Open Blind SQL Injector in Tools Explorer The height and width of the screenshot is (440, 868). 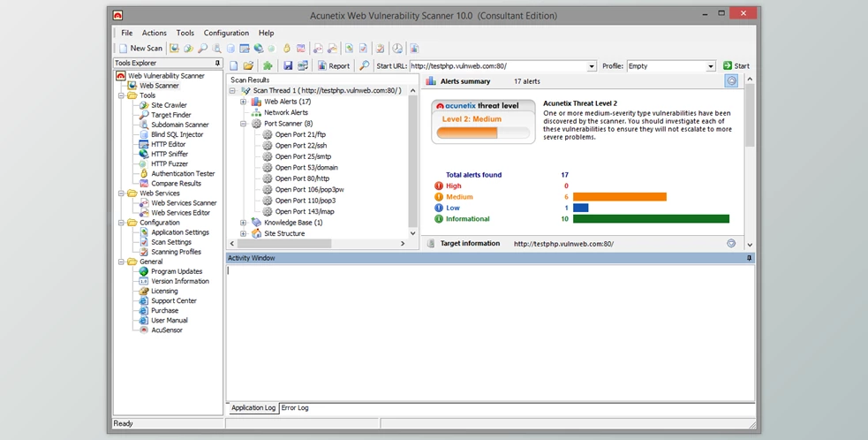[x=177, y=134]
